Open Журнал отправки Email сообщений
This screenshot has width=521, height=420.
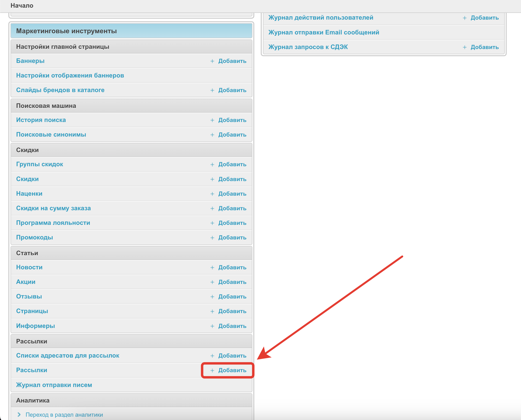pos(324,33)
